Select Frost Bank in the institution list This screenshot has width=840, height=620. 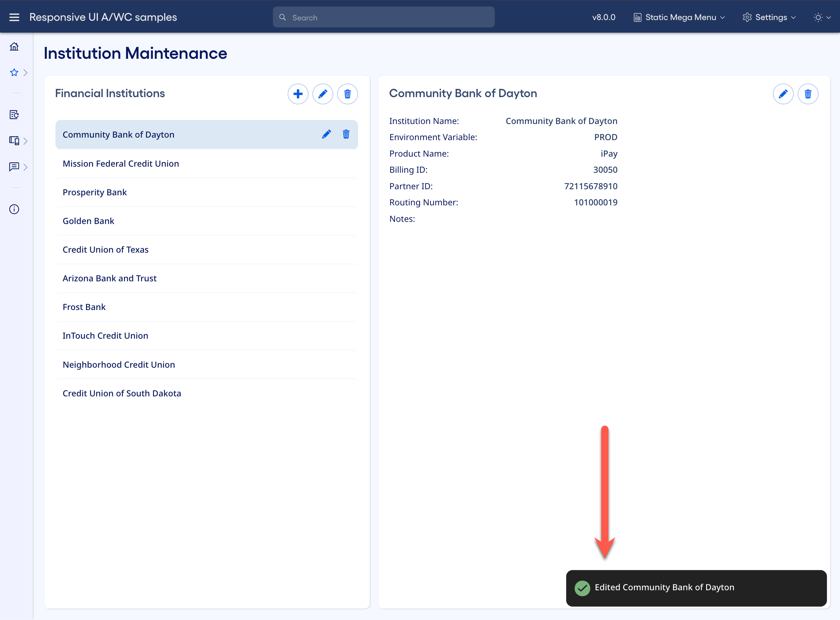click(x=84, y=307)
